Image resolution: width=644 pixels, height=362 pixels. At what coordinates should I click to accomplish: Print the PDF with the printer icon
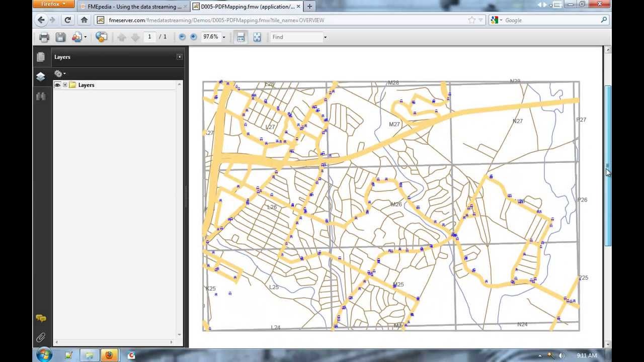[x=44, y=37]
